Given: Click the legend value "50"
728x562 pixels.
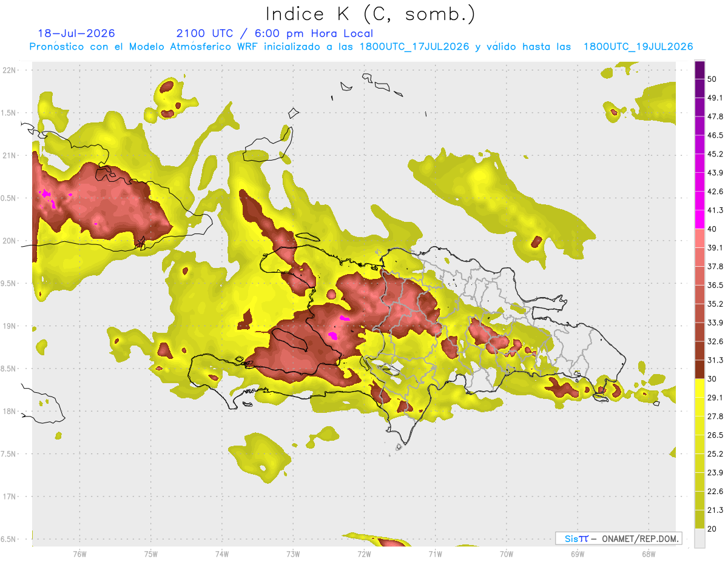Looking at the screenshot, I should (x=712, y=79).
